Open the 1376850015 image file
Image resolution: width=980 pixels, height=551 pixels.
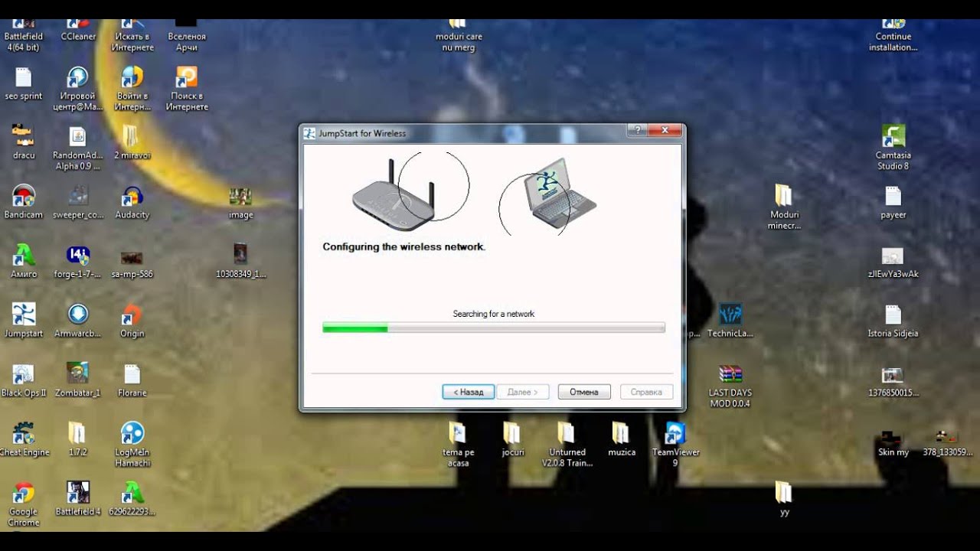pyautogui.click(x=893, y=380)
